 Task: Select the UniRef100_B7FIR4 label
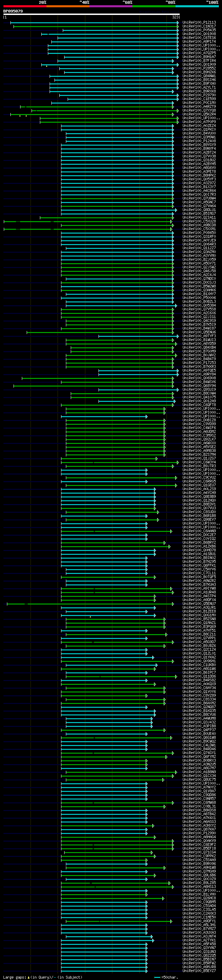coord(199,61)
